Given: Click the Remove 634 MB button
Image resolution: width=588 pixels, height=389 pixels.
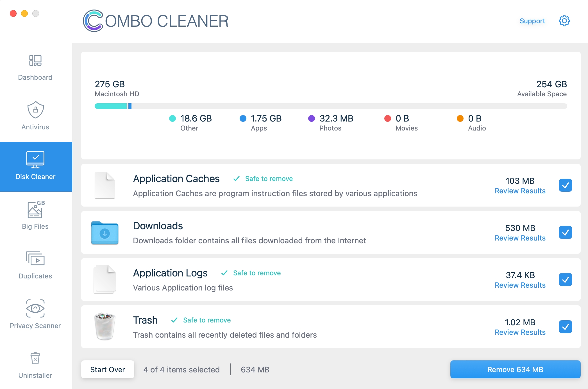Looking at the screenshot, I should (515, 369).
